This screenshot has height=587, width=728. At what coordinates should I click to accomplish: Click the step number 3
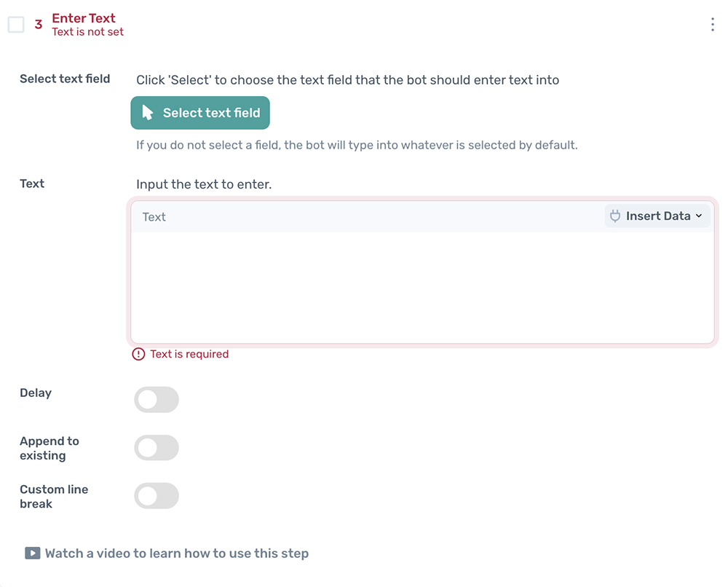point(38,24)
